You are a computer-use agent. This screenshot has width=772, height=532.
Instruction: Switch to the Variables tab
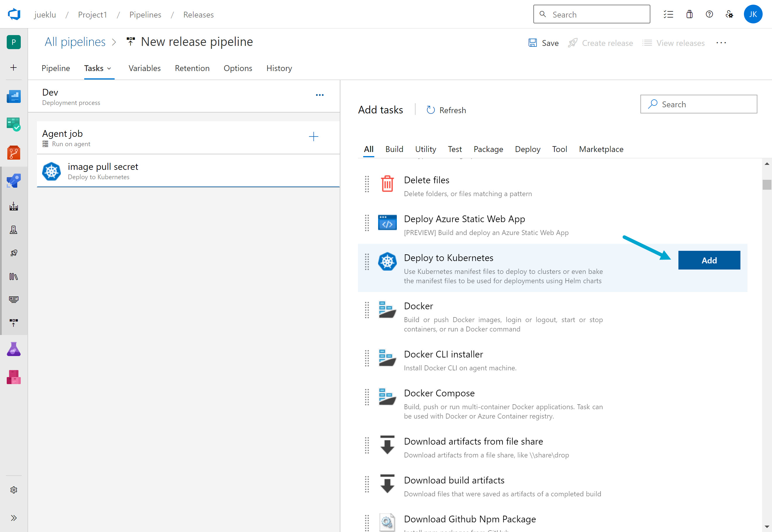(x=144, y=68)
